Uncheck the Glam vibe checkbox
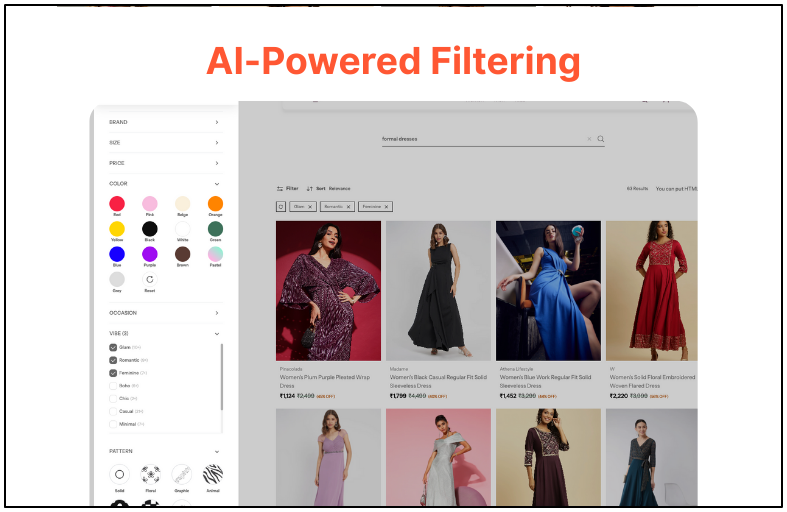The width and height of the screenshot is (787, 512). (x=113, y=347)
